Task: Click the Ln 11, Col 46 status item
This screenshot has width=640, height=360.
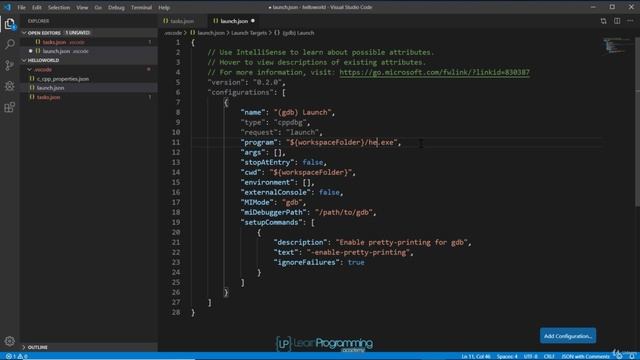Action: pos(476,356)
